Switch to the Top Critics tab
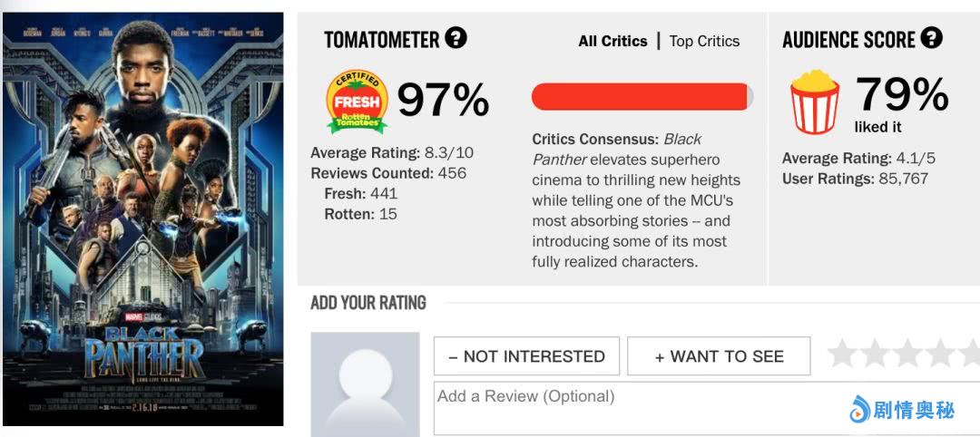This screenshot has width=980, height=437. (704, 41)
